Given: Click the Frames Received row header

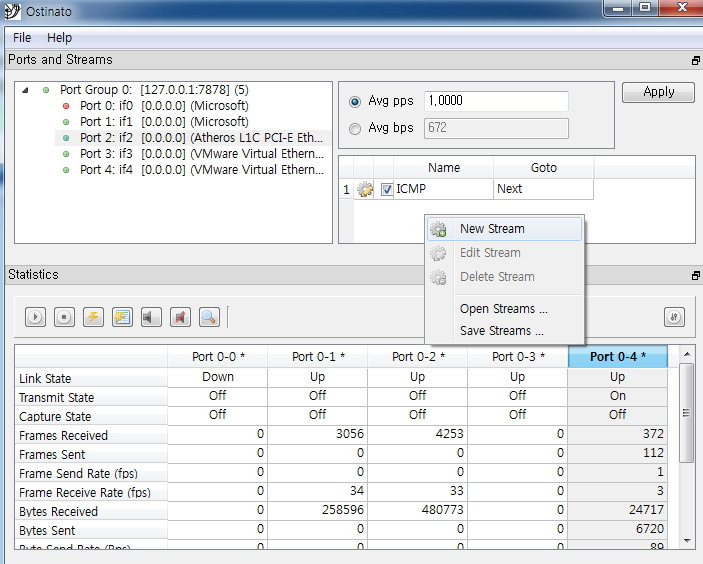Looking at the screenshot, I should click(x=91, y=435).
